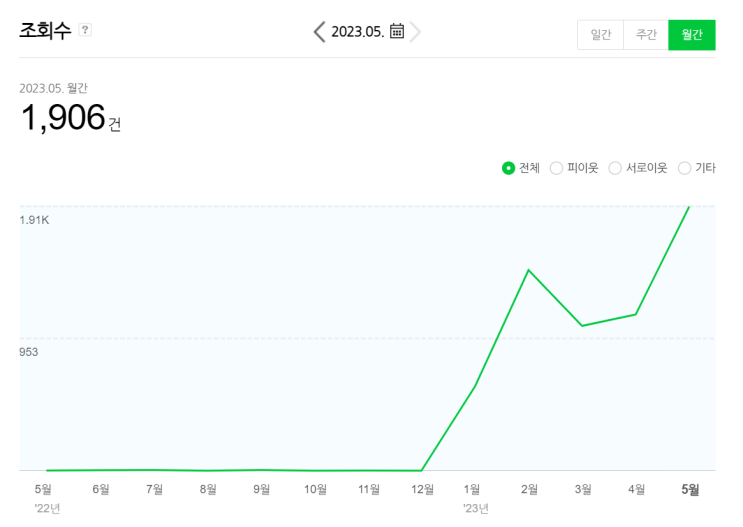
Task: Go to previous month with left arrow
Action: click(319, 32)
